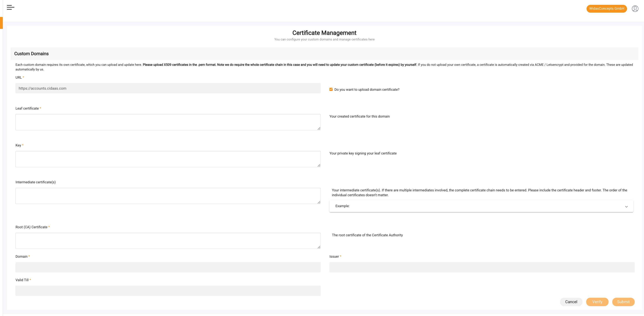
Task: Click the resize grip on Key textarea
Action: (x=319, y=165)
